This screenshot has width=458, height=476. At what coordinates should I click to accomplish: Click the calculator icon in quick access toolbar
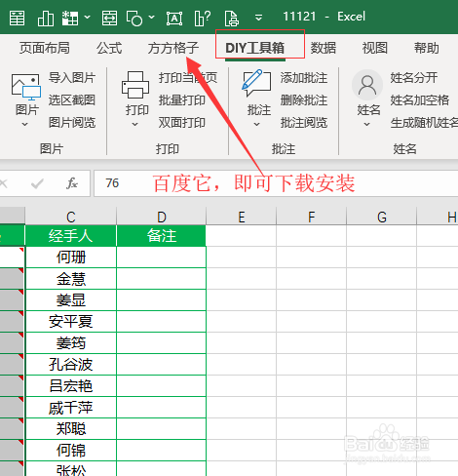click(x=17, y=18)
